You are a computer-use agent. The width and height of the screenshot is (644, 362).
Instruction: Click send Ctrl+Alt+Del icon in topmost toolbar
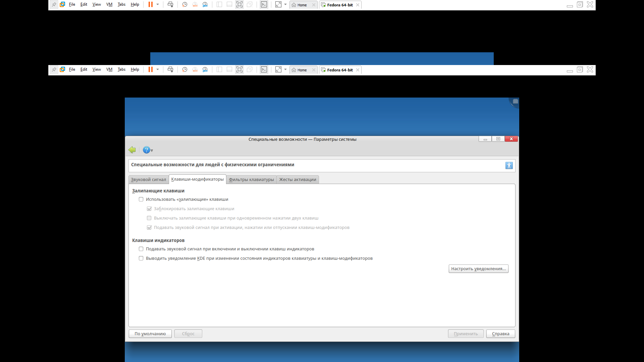[170, 5]
